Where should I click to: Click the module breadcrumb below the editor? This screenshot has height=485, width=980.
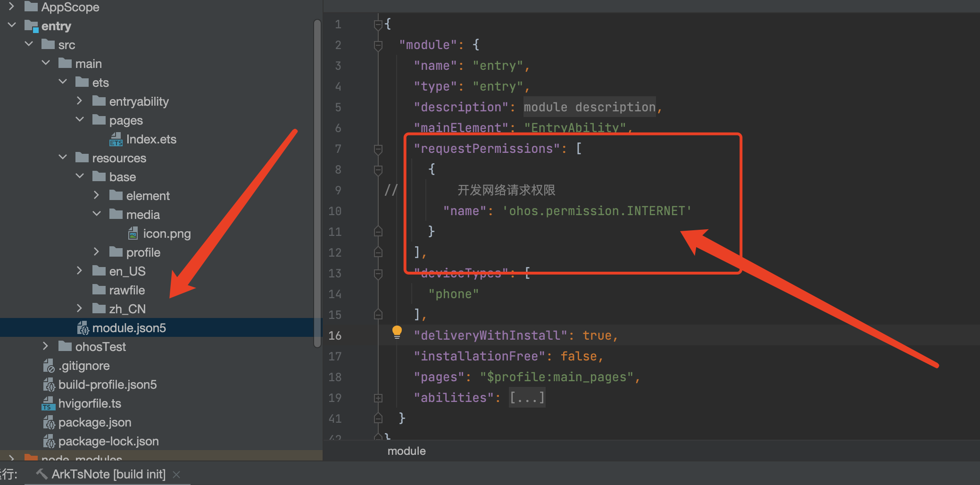tap(407, 451)
